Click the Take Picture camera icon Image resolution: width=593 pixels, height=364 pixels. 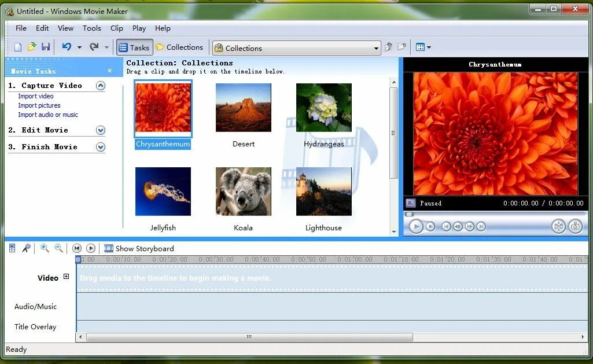click(x=575, y=227)
